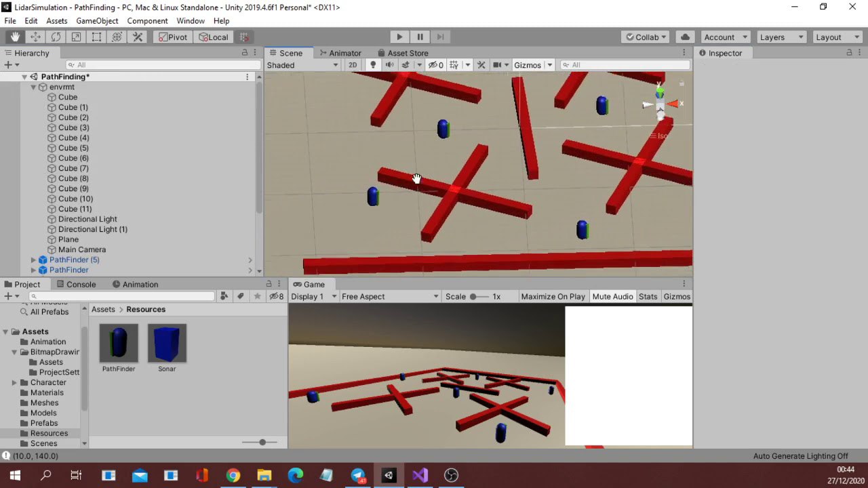Select the combined Transform tool
The height and width of the screenshot is (488, 868).
tap(117, 37)
